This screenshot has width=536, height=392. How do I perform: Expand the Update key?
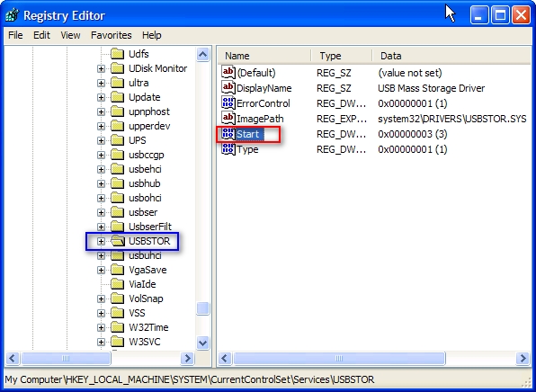101,97
